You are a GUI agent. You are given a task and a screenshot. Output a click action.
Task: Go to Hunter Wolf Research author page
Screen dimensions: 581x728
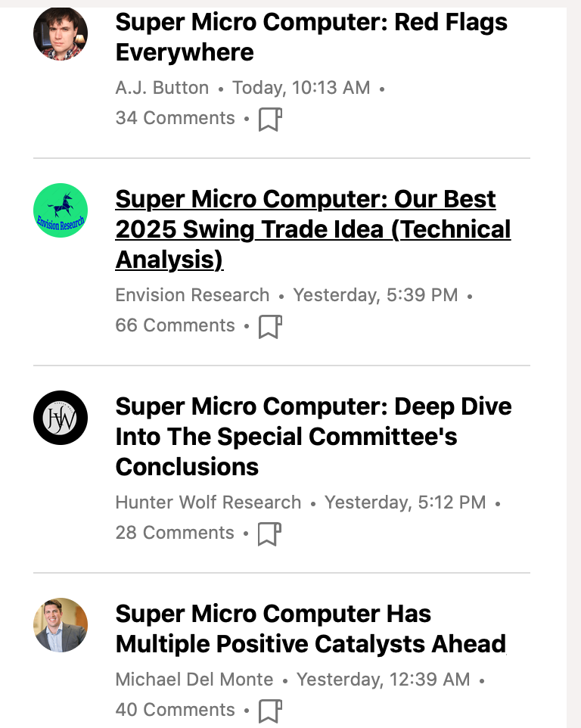coord(208,502)
